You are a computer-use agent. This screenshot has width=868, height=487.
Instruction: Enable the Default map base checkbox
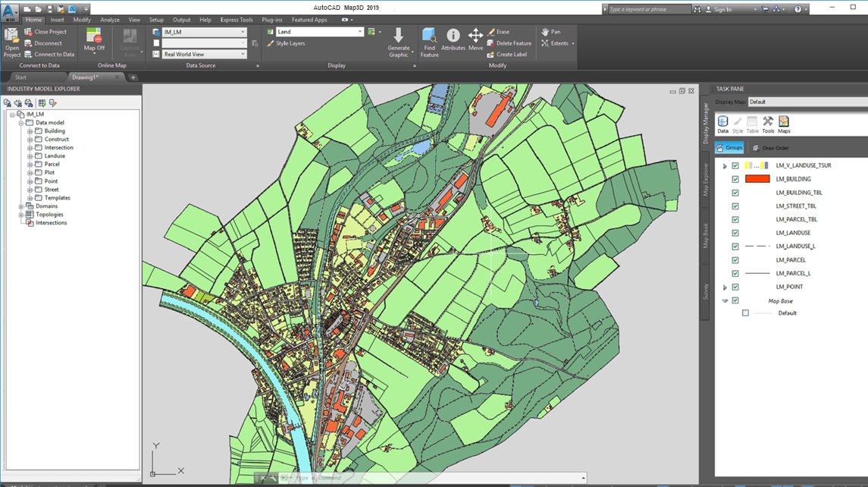tap(745, 313)
